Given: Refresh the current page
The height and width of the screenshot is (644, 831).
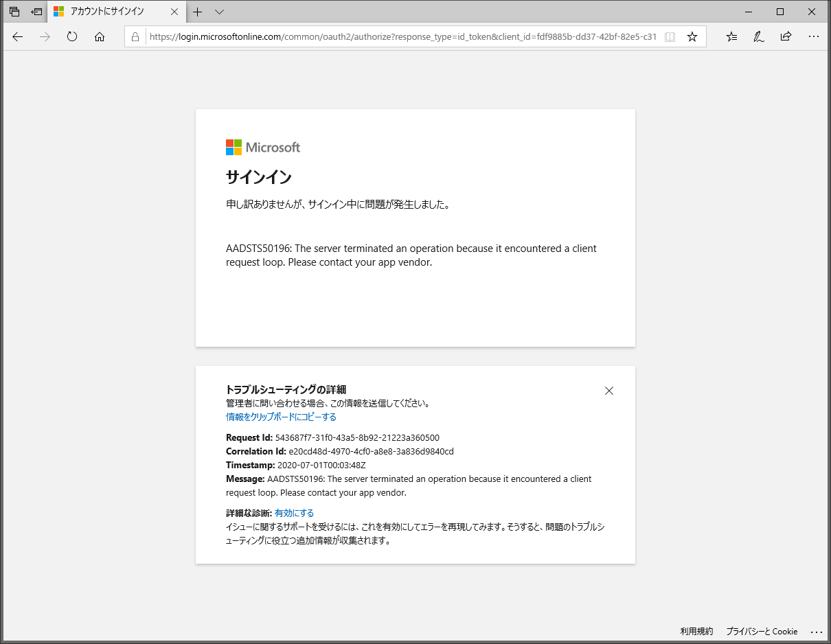Looking at the screenshot, I should (x=72, y=37).
